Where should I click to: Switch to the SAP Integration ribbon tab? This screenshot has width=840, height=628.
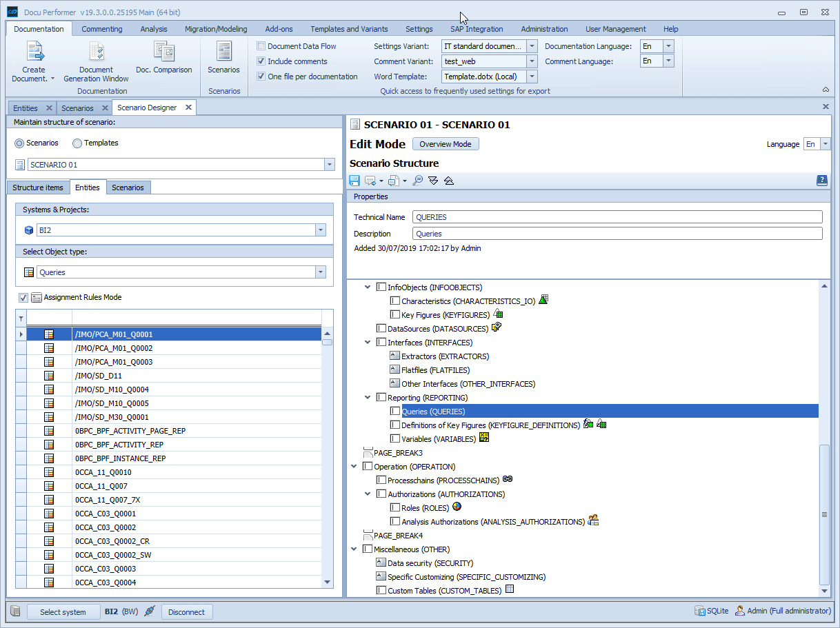pos(476,29)
